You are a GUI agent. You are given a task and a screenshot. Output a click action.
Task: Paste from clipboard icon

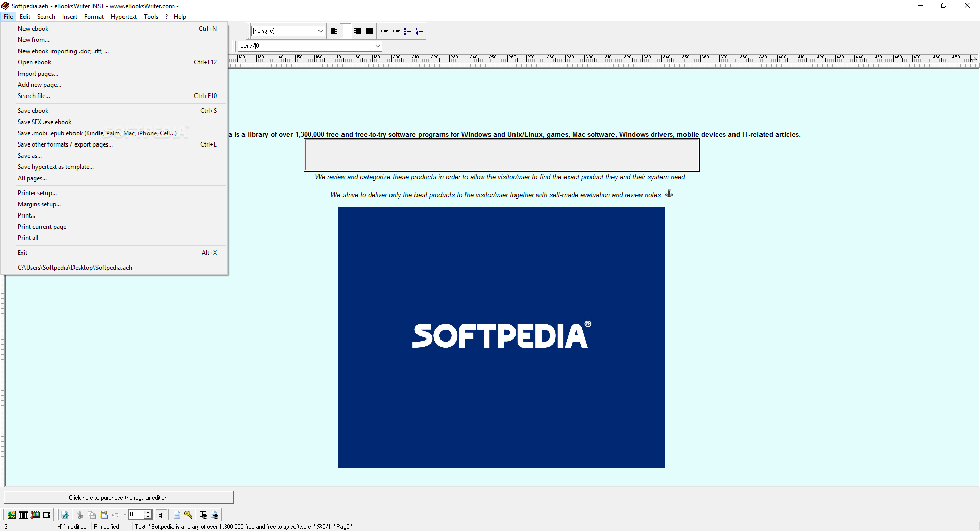[x=104, y=515]
